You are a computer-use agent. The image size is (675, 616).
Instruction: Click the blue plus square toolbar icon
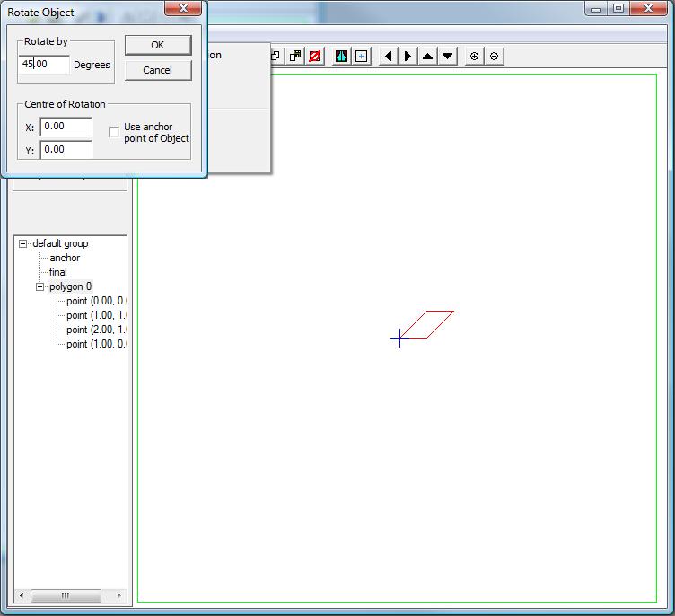(x=361, y=56)
